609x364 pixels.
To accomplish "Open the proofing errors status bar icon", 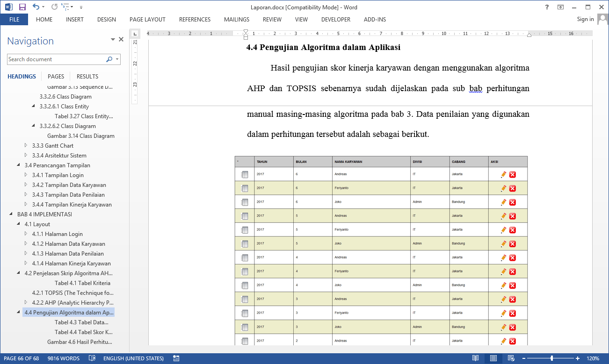I will point(93,358).
